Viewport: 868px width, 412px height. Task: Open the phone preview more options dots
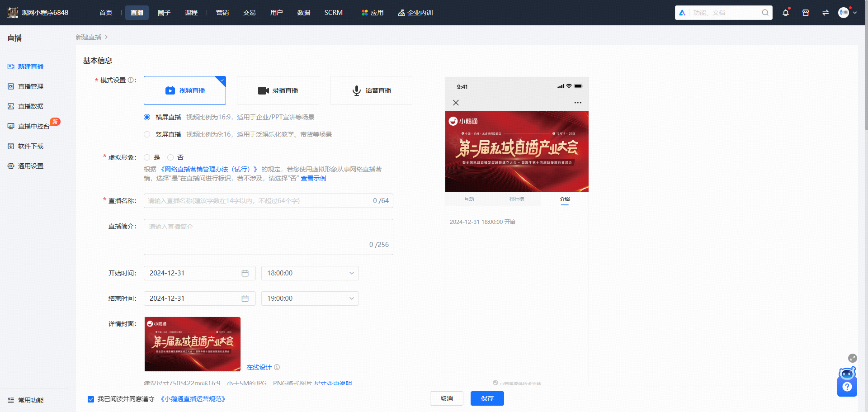578,103
